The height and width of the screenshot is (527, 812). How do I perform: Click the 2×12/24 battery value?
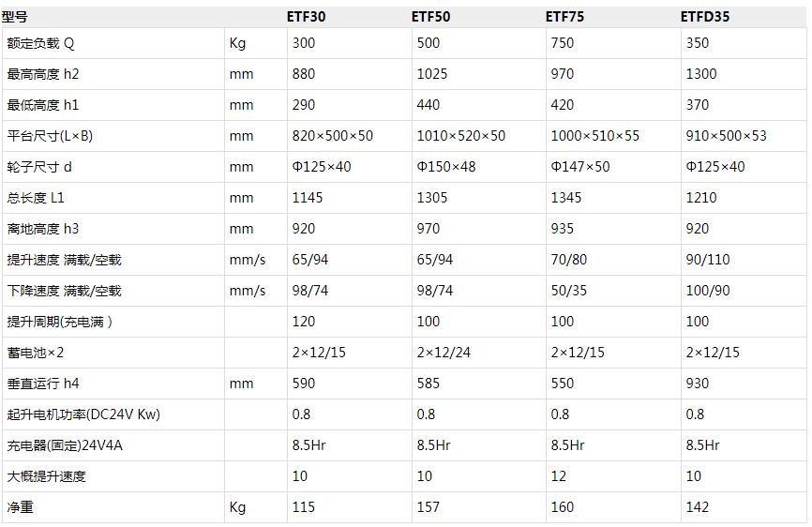pos(444,353)
